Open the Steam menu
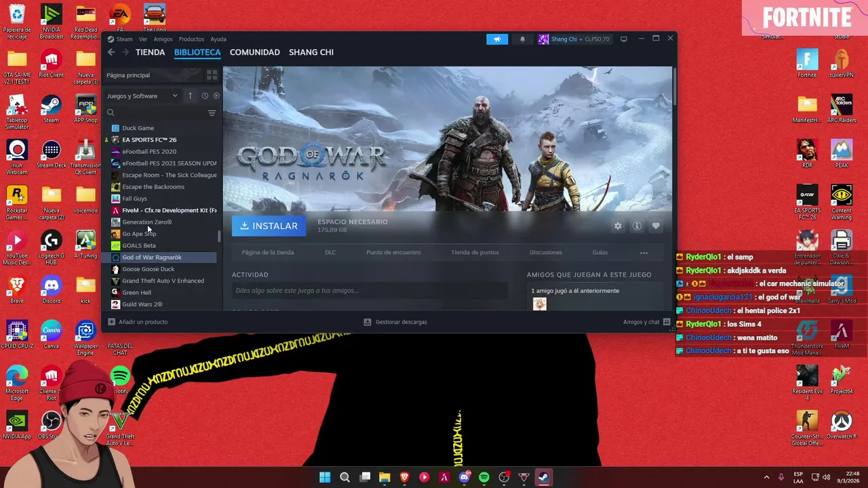The height and width of the screenshot is (488, 868). 120,39
